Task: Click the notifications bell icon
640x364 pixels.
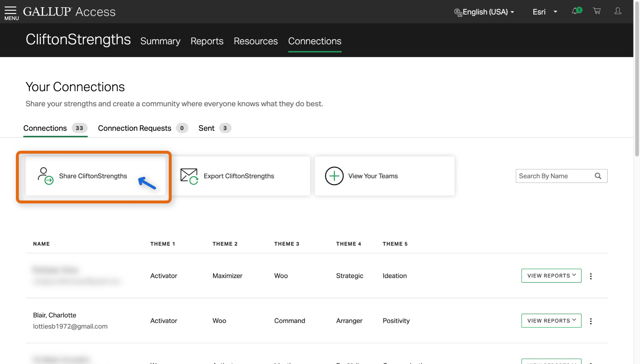Action: tap(575, 12)
